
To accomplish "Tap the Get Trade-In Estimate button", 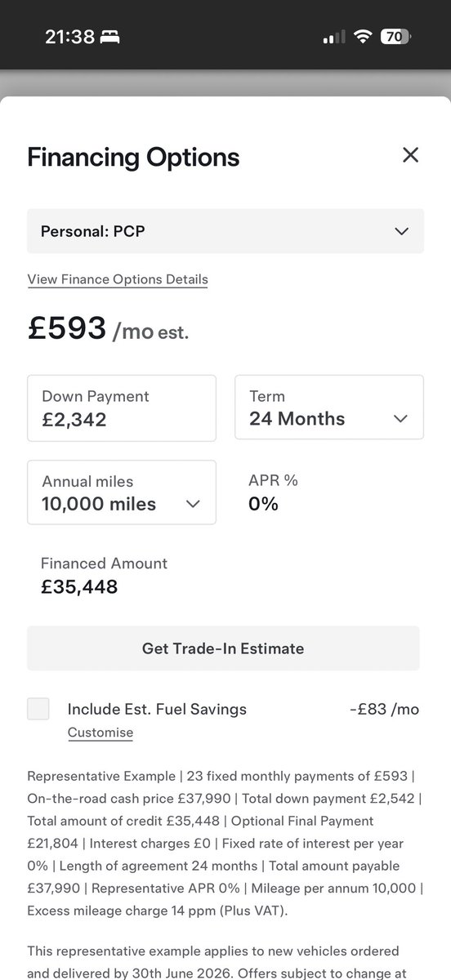I will click(223, 648).
